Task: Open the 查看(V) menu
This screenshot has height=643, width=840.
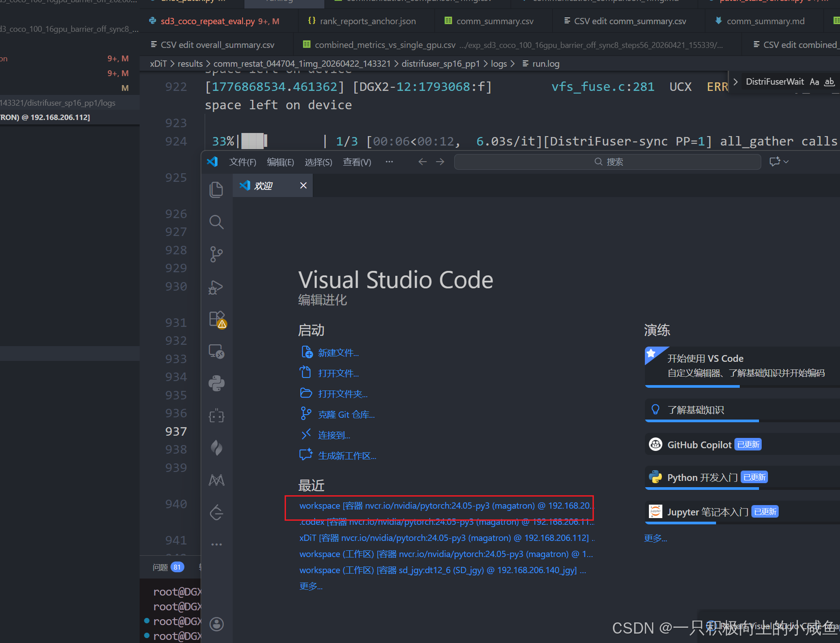Action: (x=357, y=162)
